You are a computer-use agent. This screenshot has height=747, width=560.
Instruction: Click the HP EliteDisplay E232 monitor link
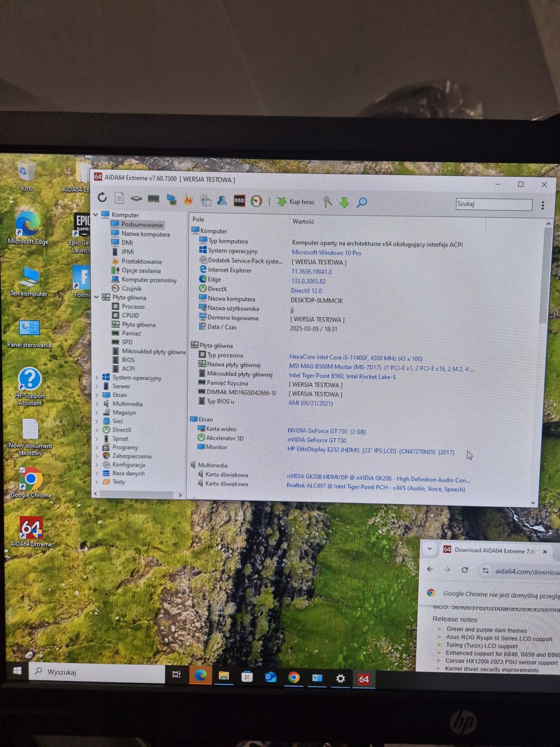(371, 451)
